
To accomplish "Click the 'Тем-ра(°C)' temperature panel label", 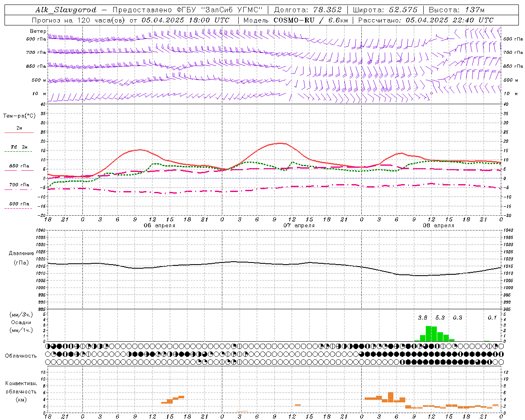I will click(19, 116).
